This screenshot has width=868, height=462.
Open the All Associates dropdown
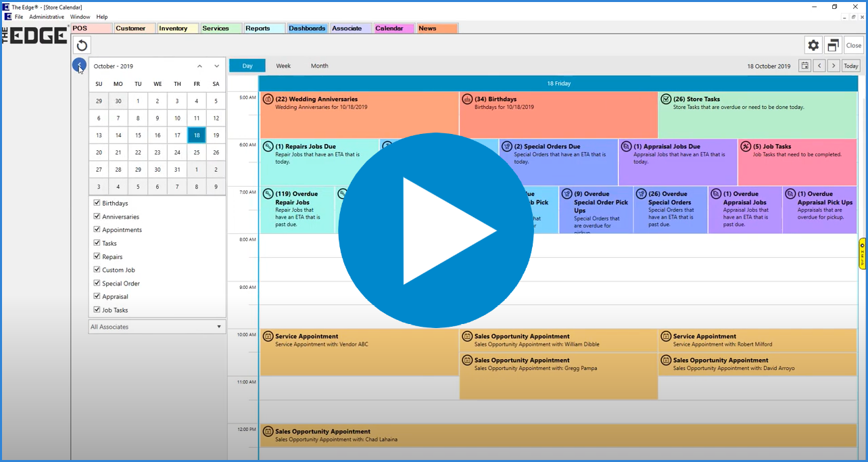coord(157,327)
